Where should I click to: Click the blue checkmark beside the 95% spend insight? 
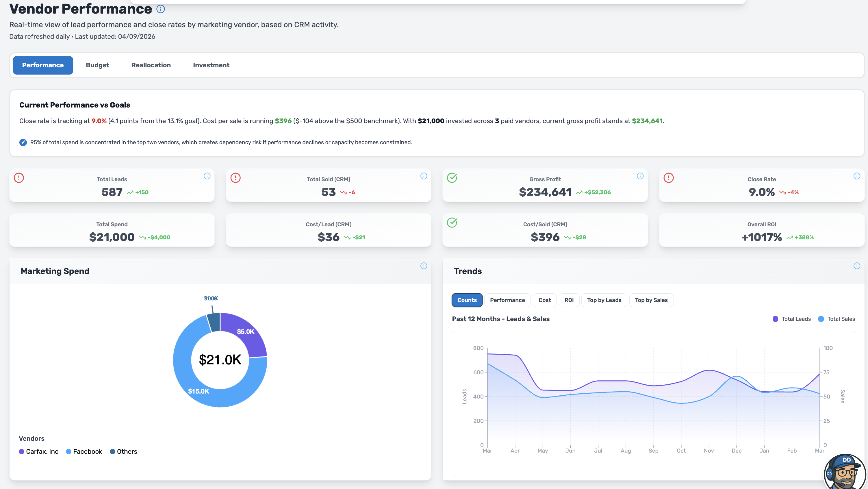[x=23, y=142]
